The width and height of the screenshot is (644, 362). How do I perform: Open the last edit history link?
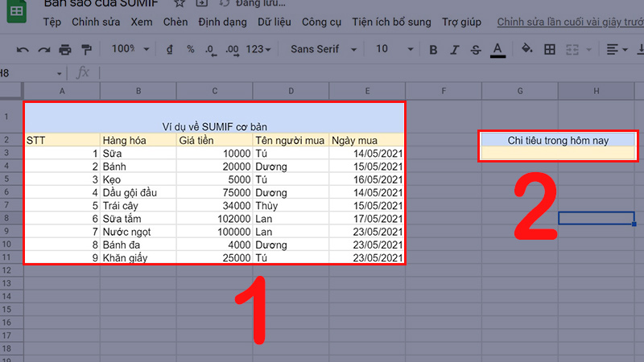click(x=571, y=22)
